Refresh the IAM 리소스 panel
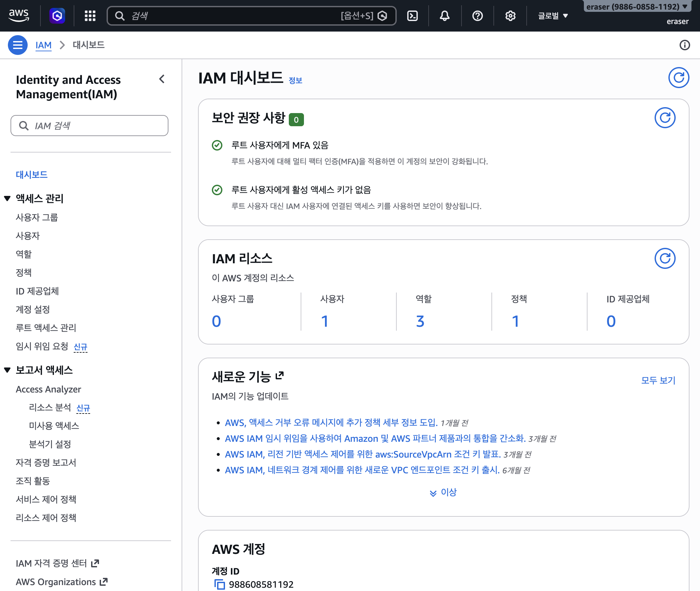This screenshot has width=700, height=591. 664,258
